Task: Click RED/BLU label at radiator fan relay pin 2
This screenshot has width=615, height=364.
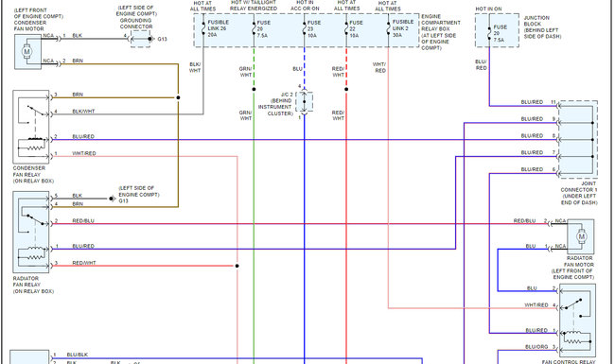Action: [x=83, y=221]
